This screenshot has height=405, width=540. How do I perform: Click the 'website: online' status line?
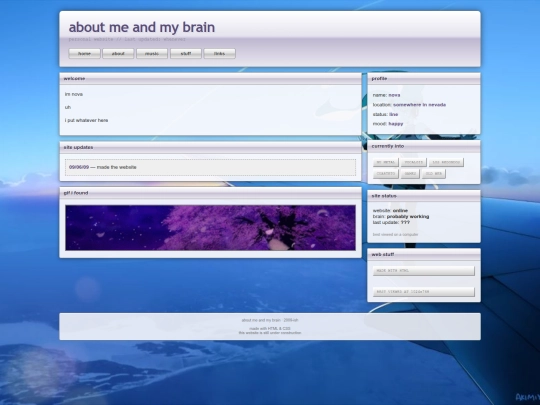[x=390, y=210]
